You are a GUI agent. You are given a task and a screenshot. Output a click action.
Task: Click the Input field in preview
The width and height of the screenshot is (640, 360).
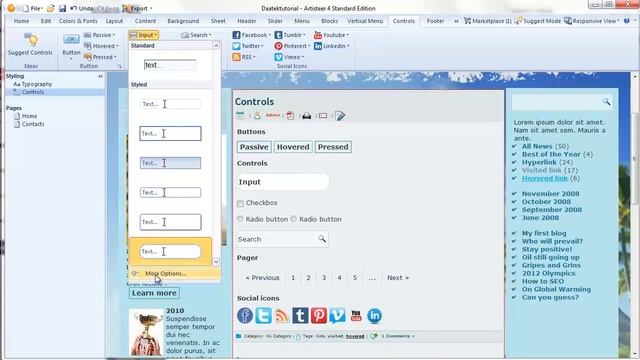(282, 182)
